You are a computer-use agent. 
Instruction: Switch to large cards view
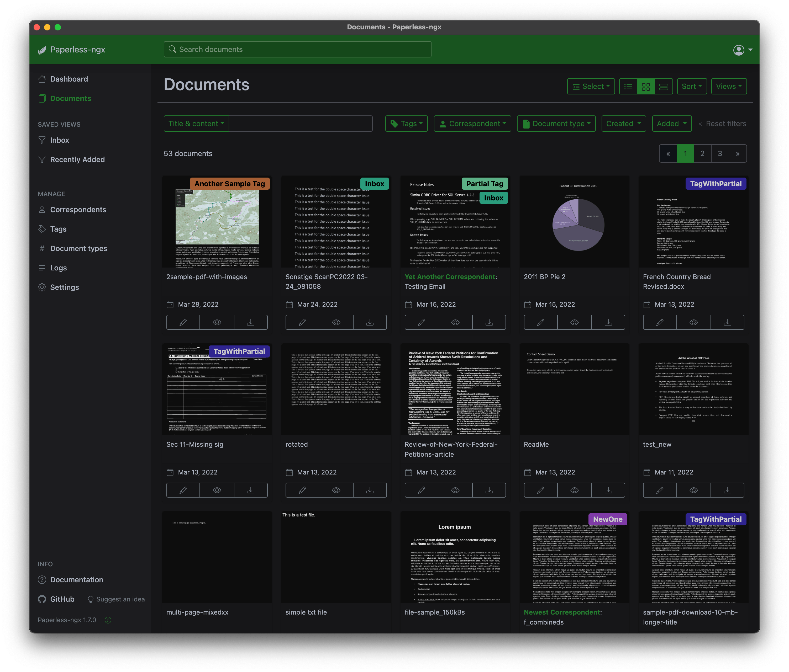(663, 86)
